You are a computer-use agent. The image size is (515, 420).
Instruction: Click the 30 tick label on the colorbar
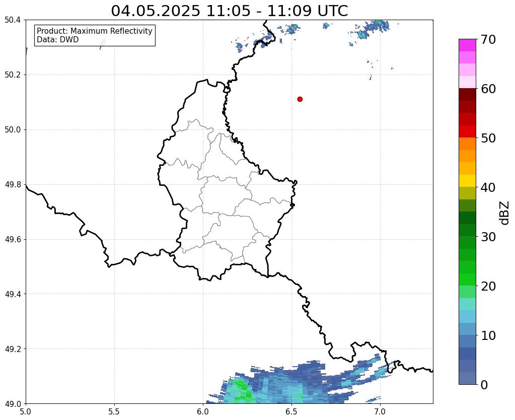pyautogui.click(x=488, y=237)
